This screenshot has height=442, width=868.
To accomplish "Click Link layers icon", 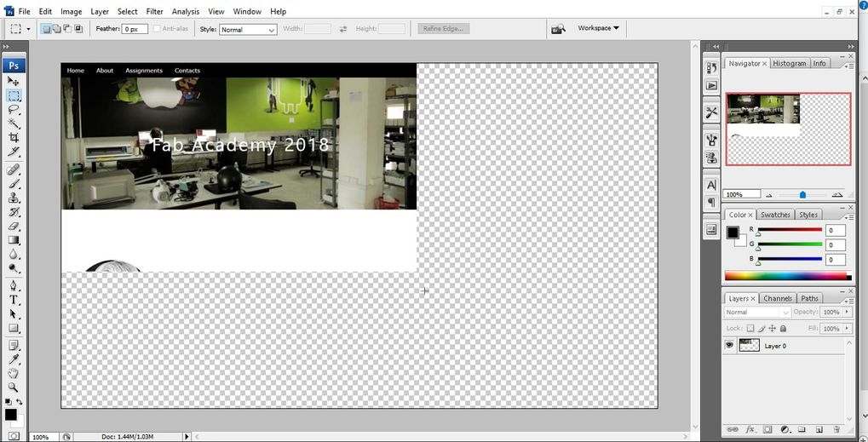I will 733,429.
